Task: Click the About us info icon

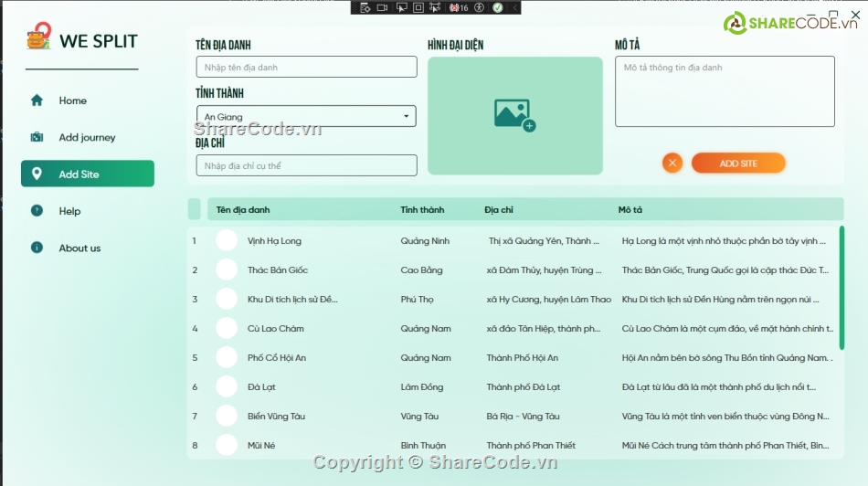Action: pyautogui.click(x=37, y=248)
